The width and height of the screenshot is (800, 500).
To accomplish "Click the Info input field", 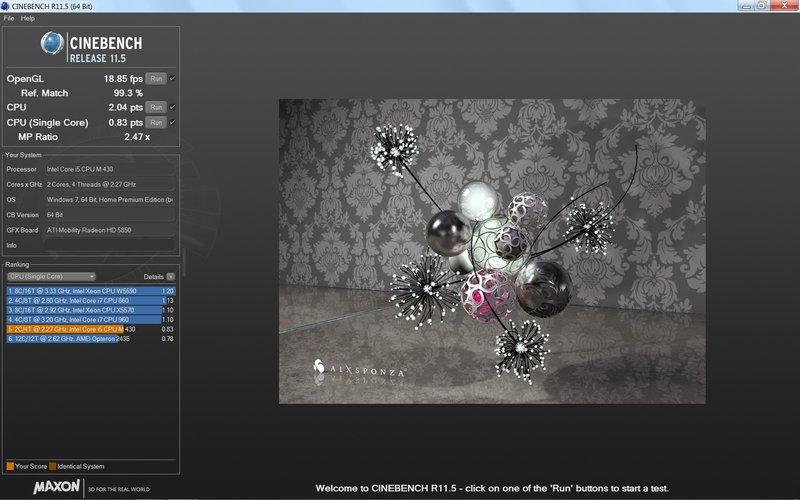I will pos(110,245).
